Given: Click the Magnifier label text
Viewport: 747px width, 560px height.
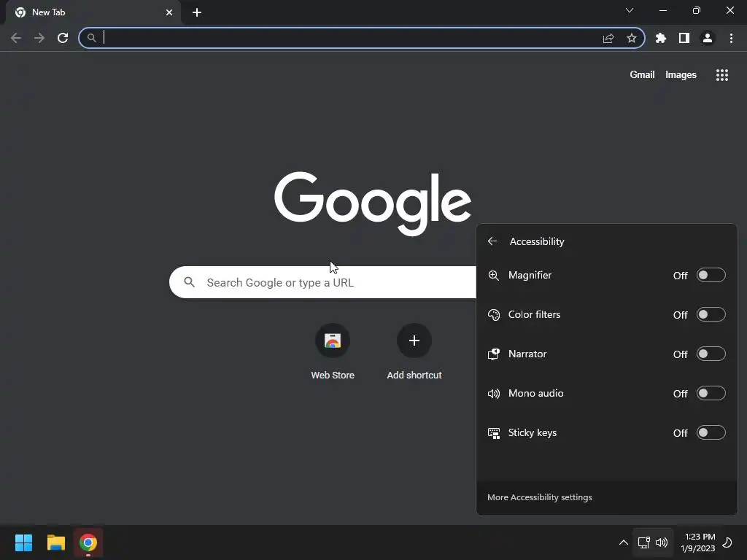Looking at the screenshot, I should pyautogui.click(x=530, y=275).
